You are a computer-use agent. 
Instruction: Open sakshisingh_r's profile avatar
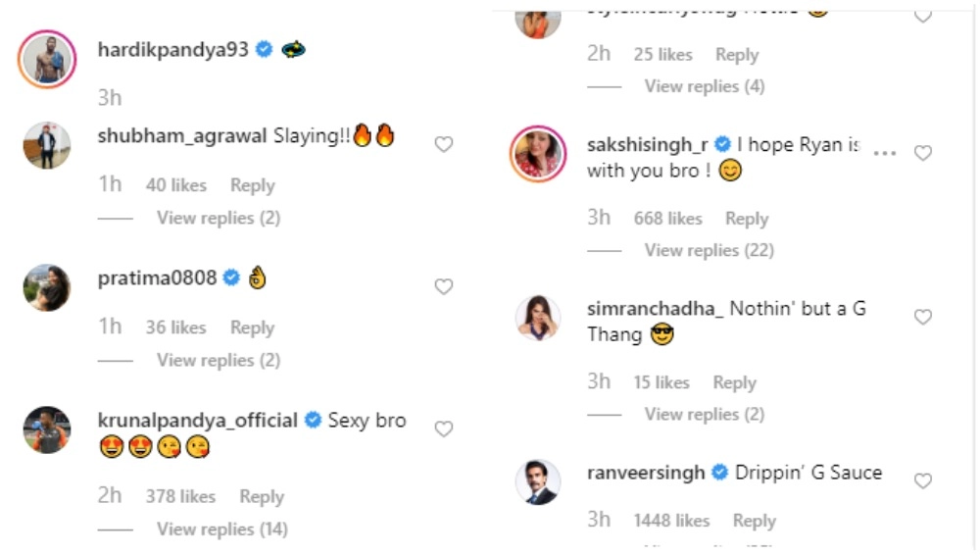click(x=538, y=154)
